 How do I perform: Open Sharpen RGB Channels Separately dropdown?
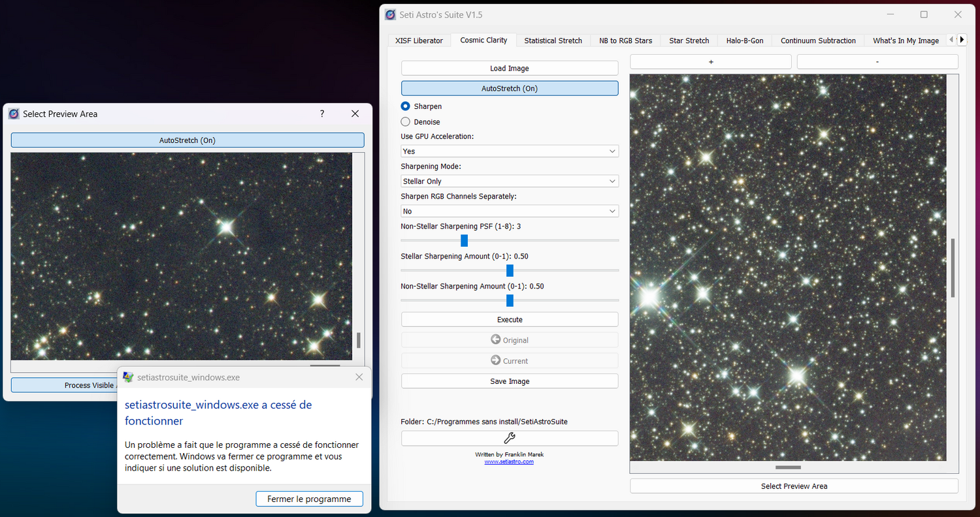point(510,211)
